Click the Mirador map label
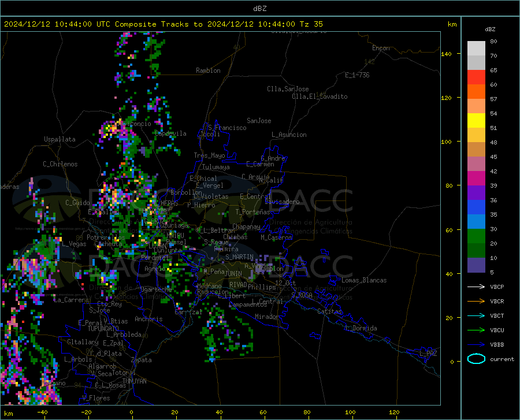This screenshot has height=420, width=520. click(266, 317)
